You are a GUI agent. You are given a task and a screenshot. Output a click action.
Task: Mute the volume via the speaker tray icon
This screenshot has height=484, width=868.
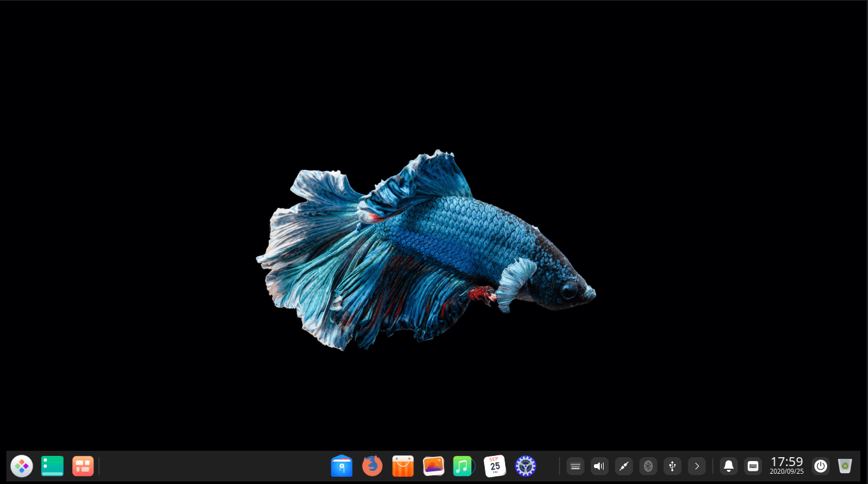599,466
